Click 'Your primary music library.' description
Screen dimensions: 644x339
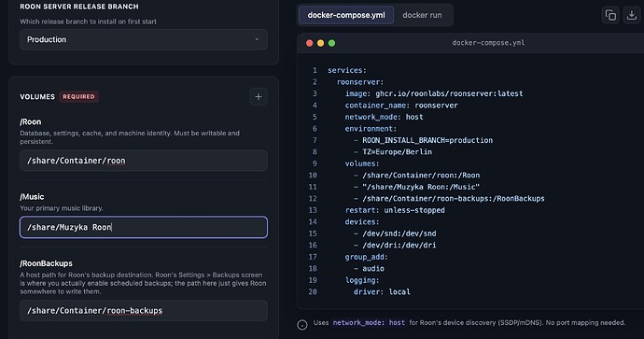(62, 208)
